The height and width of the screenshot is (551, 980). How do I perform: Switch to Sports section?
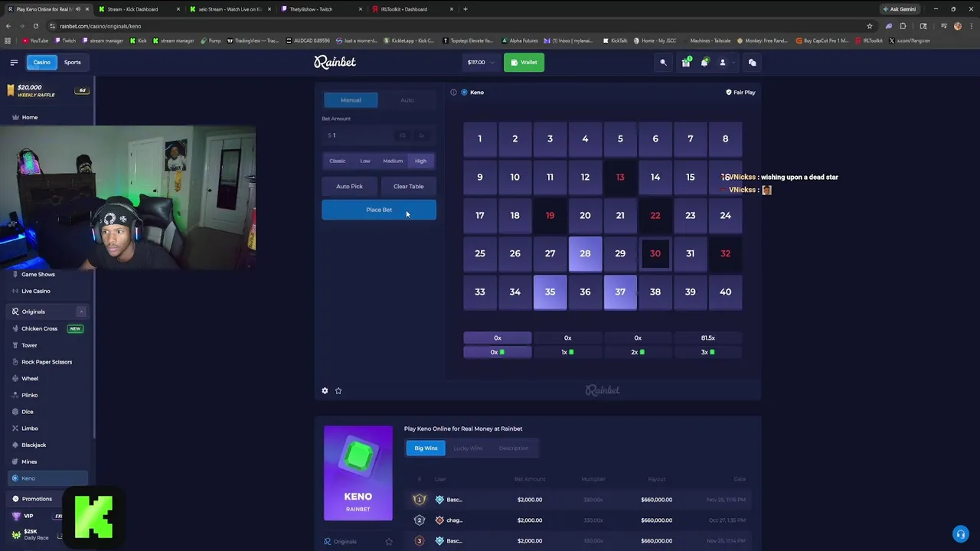[72, 62]
